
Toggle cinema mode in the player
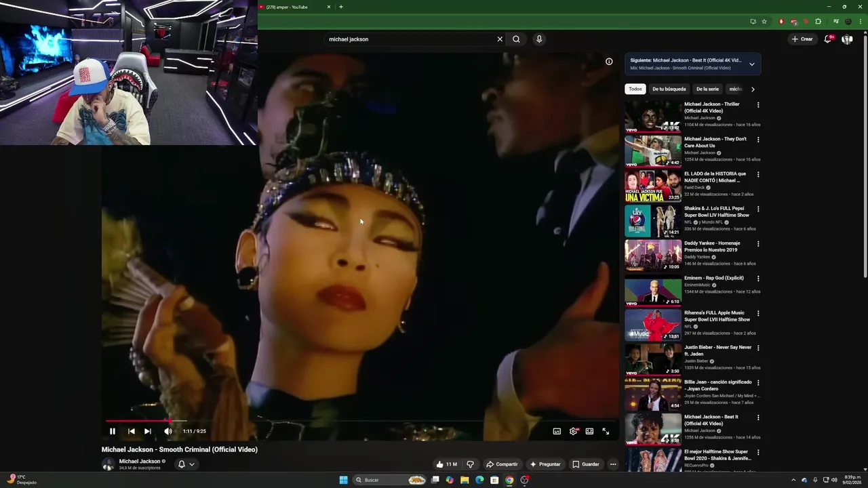pyautogui.click(x=589, y=431)
